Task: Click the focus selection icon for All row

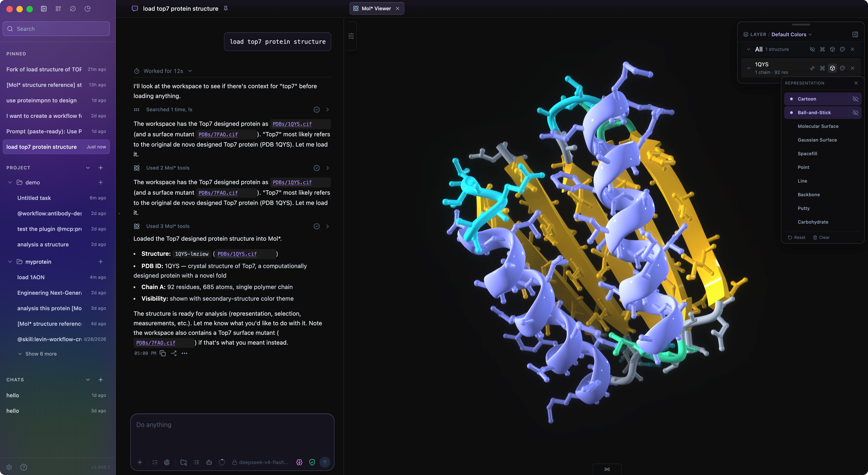Action: click(x=822, y=49)
